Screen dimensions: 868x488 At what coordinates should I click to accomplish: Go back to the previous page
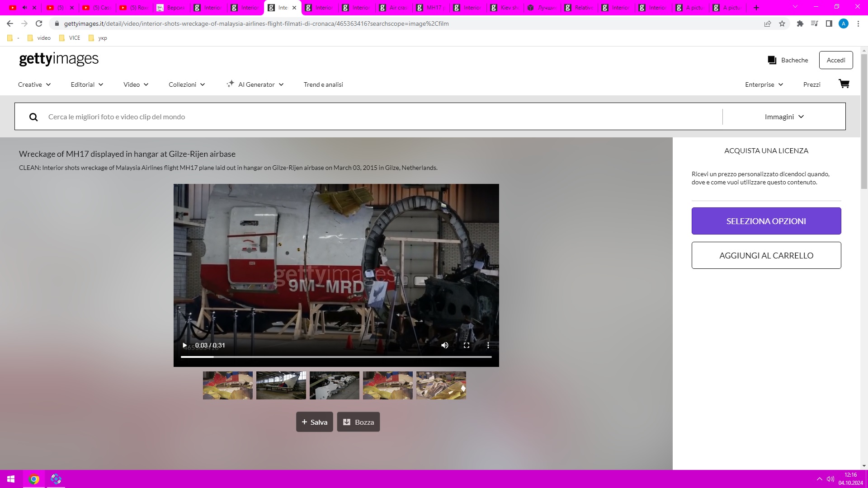coord(10,23)
